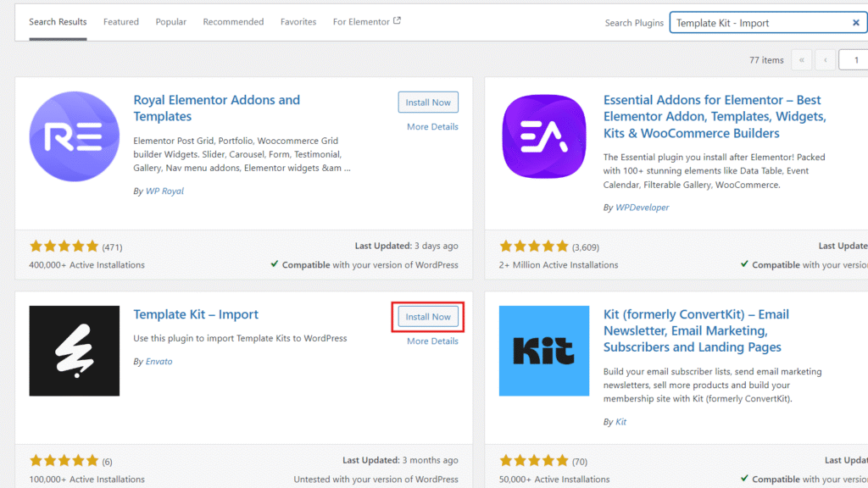
Task: Install the Template Kit – Import plugin
Action: [x=428, y=317]
